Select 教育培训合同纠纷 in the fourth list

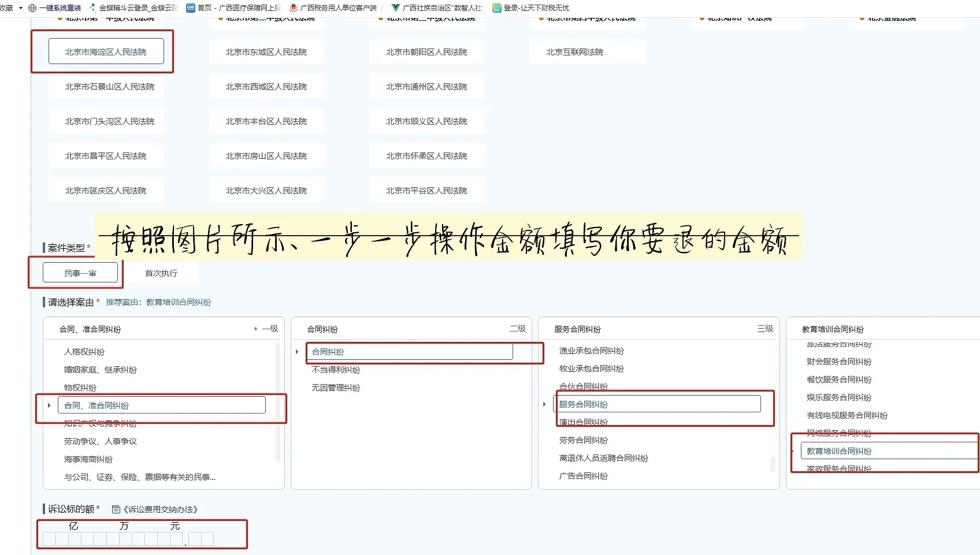coord(890,451)
